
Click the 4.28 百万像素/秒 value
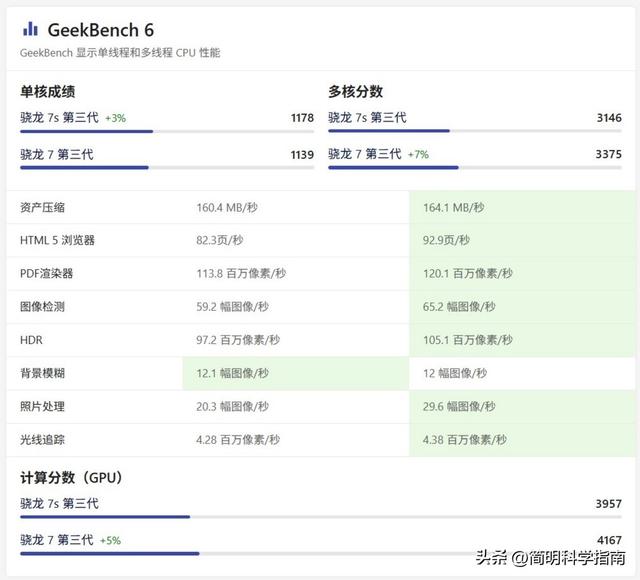coord(238,440)
